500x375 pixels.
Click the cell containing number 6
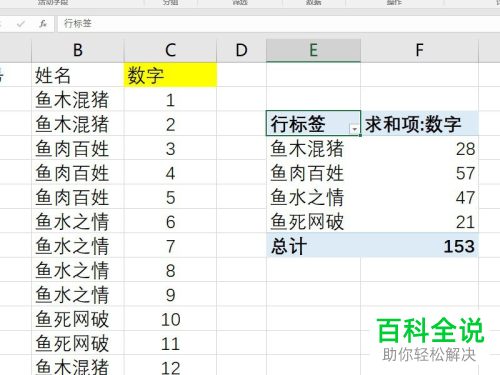170,221
